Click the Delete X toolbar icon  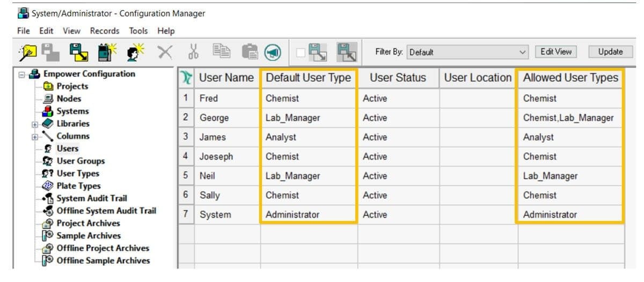(x=165, y=52)
